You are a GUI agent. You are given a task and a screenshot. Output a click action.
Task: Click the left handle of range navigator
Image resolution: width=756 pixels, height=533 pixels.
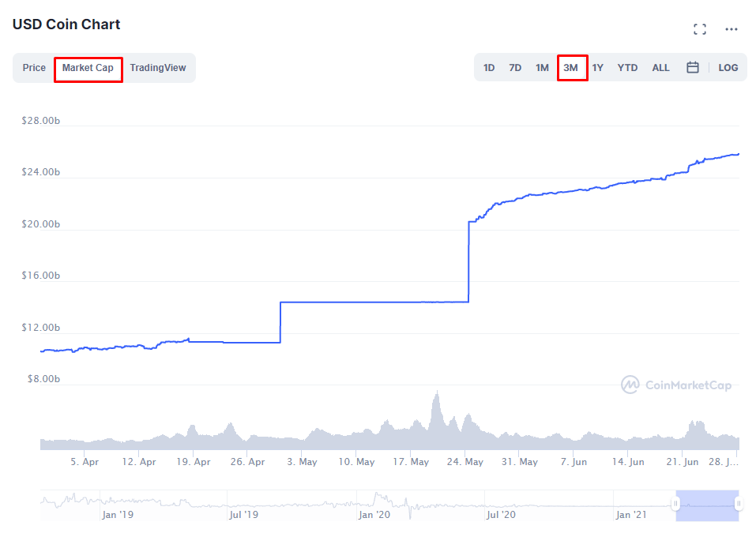[x=675, y=504]
